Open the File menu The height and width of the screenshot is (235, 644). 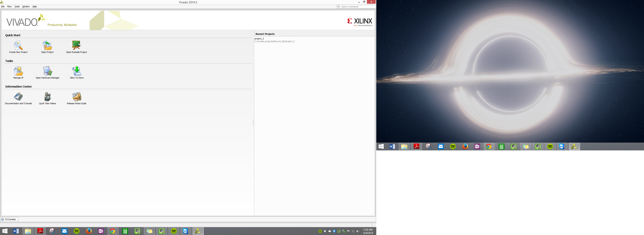click(3, 6)
